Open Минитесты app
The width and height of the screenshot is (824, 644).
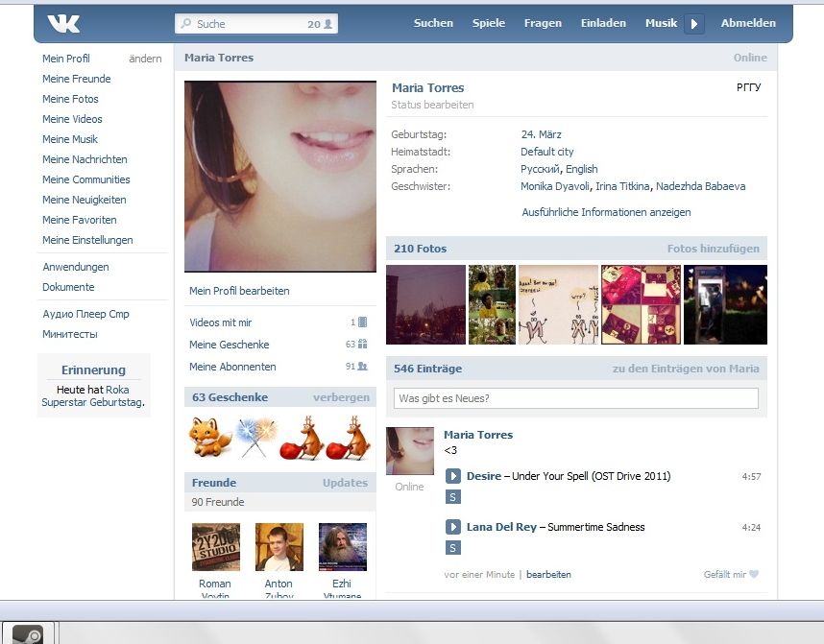point(70,334)
